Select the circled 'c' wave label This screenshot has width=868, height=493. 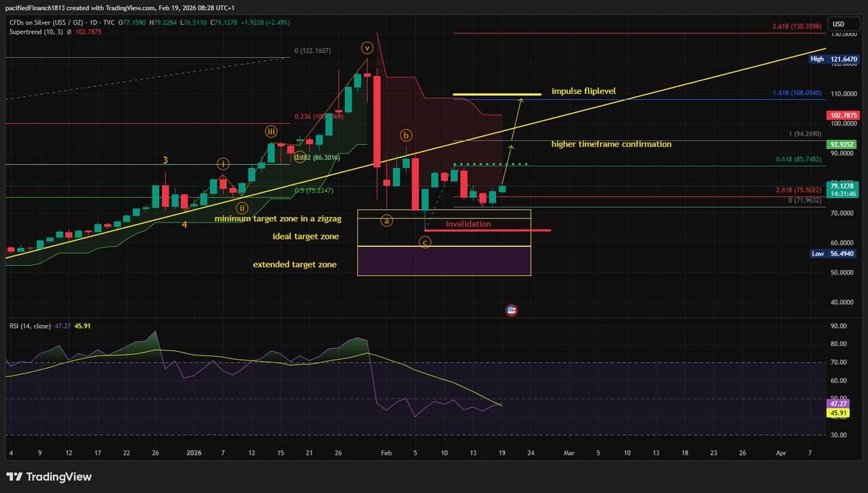pos(425,242)
